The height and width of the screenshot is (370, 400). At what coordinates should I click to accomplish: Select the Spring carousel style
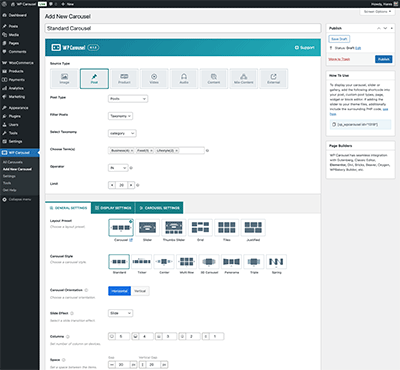[276, 262]
